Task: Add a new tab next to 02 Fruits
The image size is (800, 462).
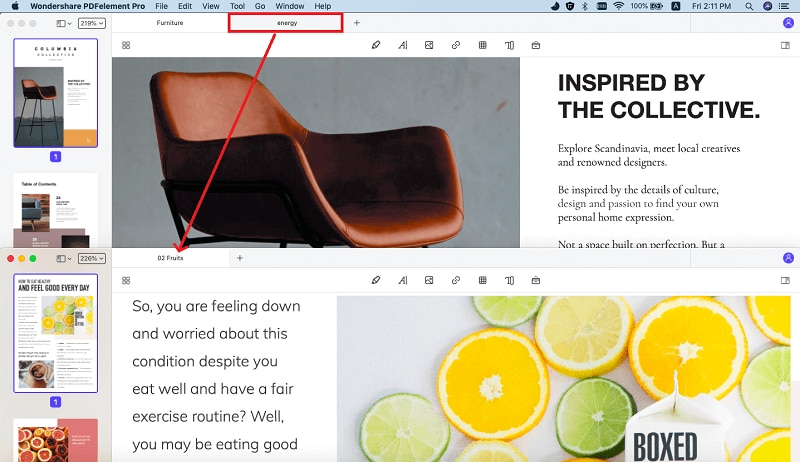Action: (240, 258)
